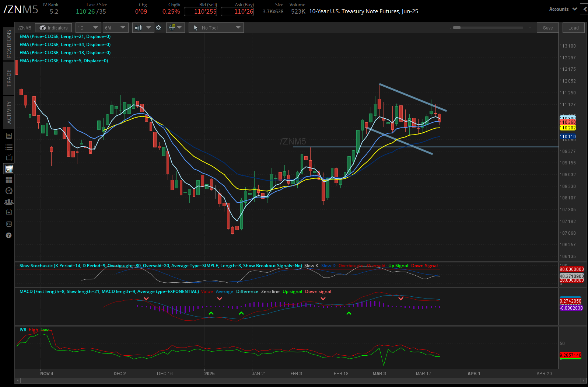588x387 pixels.
Task: Click the IV Rank 5.2 value
Action: pos(54,11)
